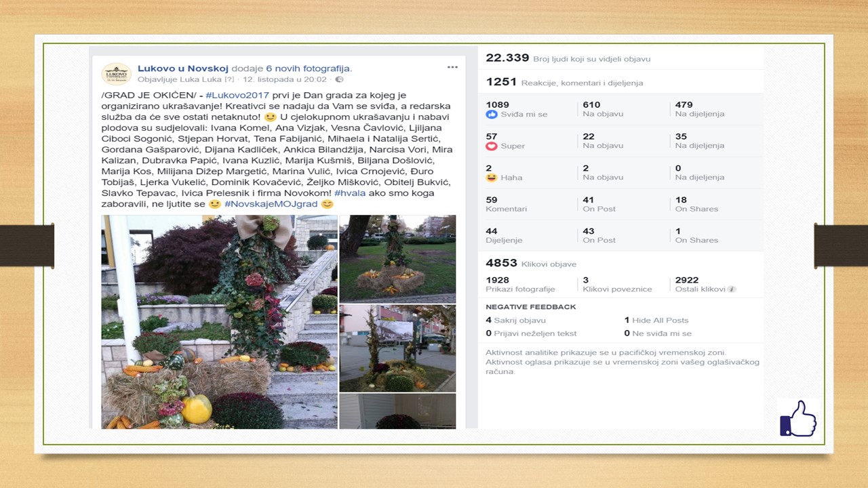The height and width of the screenshot is (488, 868).
Task: Open the '6 novih fotografija' link
Action: [x=309, y=68]
